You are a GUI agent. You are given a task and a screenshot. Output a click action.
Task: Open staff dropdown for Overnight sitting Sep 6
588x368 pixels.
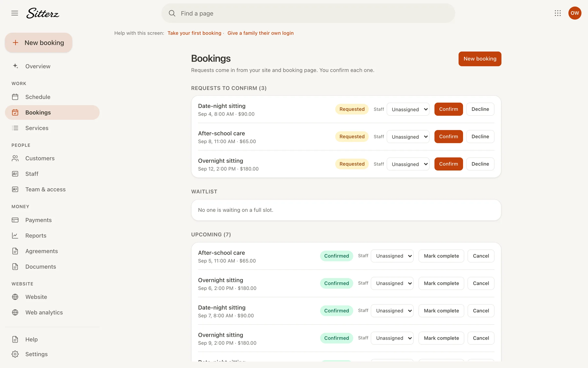(392, 283)
